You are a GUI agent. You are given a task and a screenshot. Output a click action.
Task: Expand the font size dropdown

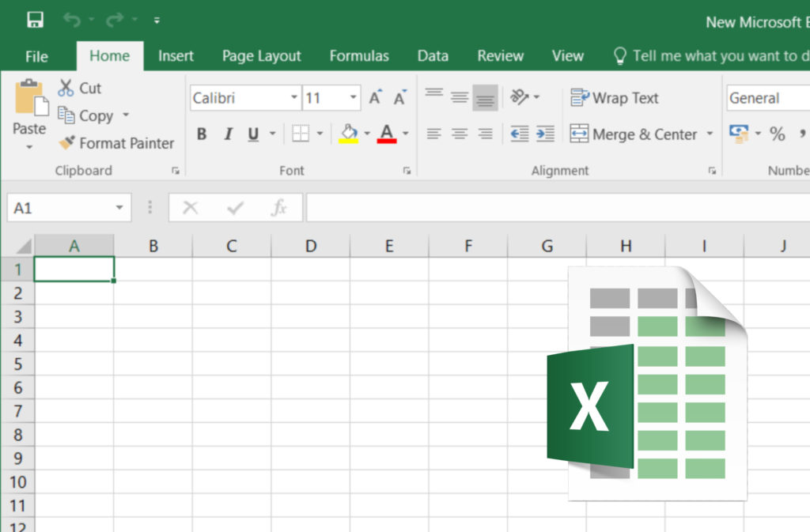[x=353, y=98]
